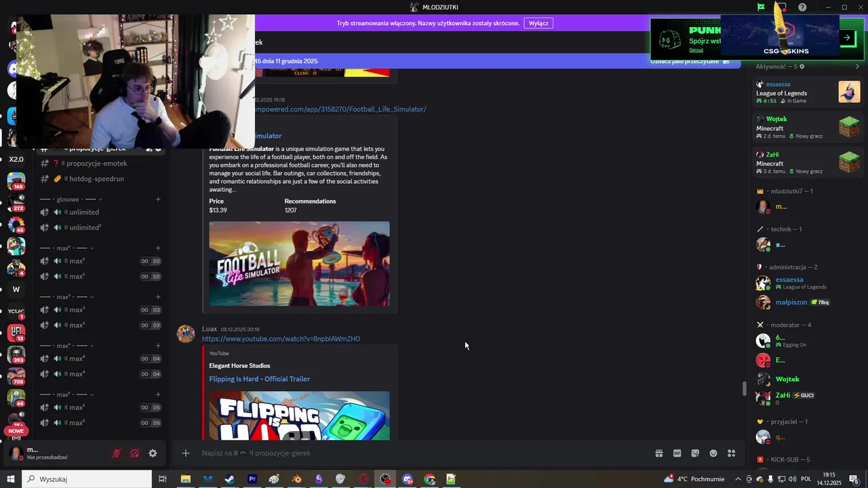
Task: Open the youtube.com/watch link from Luax
Action: (281, 339)
